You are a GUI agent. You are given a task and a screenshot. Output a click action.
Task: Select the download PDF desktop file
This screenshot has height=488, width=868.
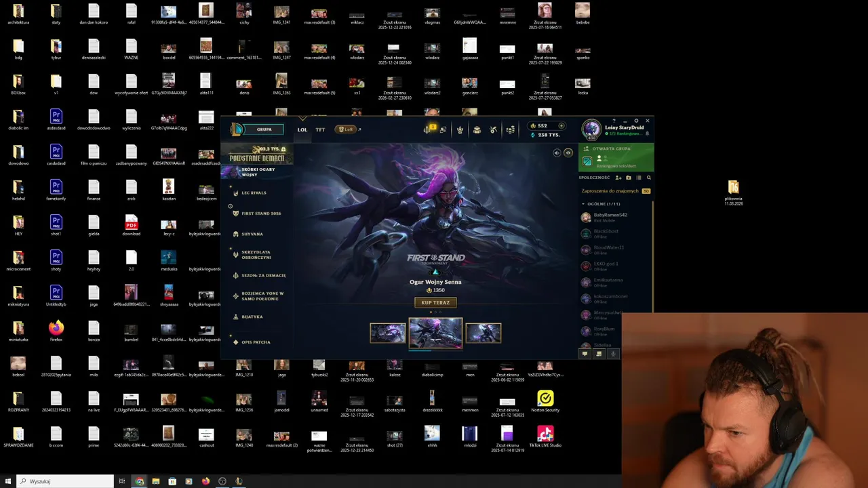click(x=132, y=226)
